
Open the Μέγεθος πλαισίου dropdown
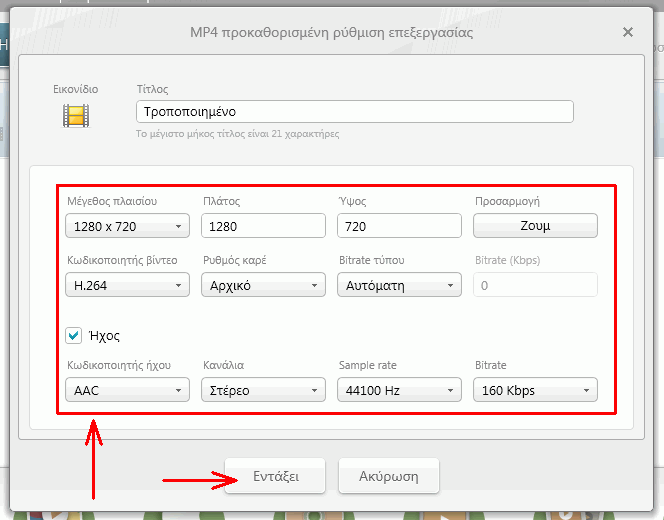[x=127, y=226]
